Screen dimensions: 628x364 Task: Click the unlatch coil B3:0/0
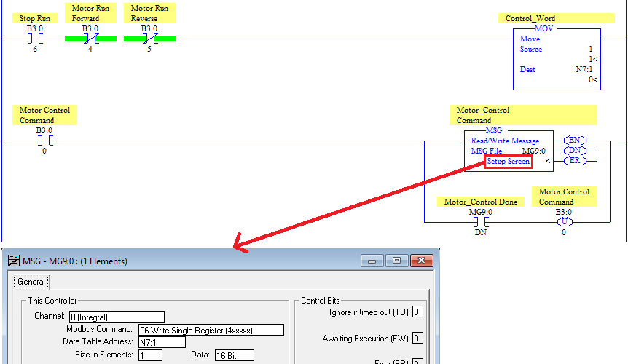point(565,222)
